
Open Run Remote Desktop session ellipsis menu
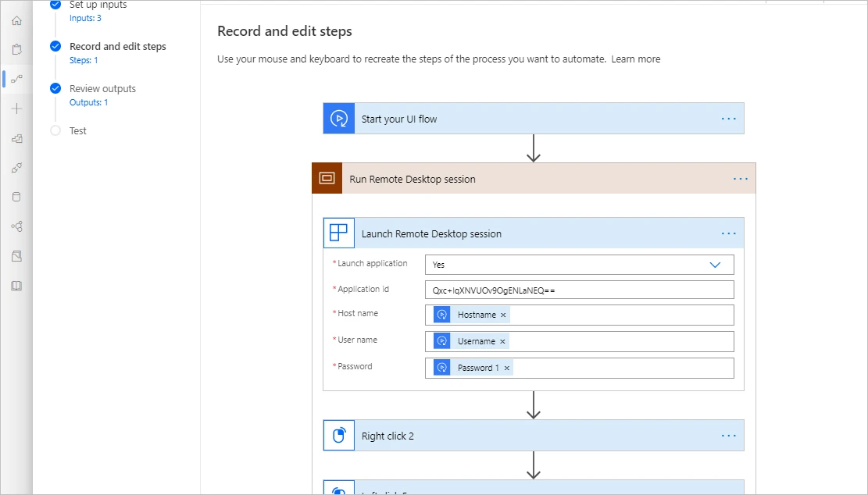[740, 178]
